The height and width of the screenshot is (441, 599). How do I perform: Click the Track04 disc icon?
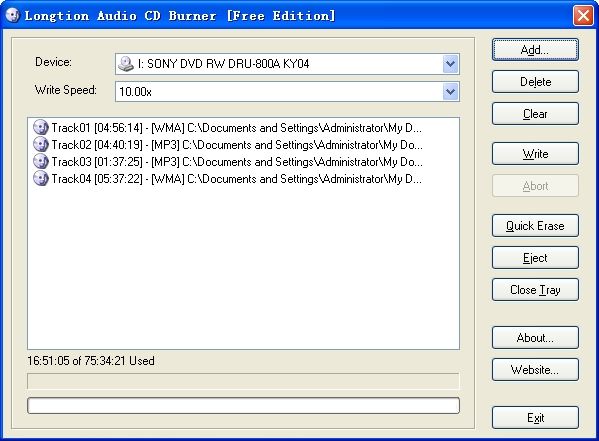(40, 178)
